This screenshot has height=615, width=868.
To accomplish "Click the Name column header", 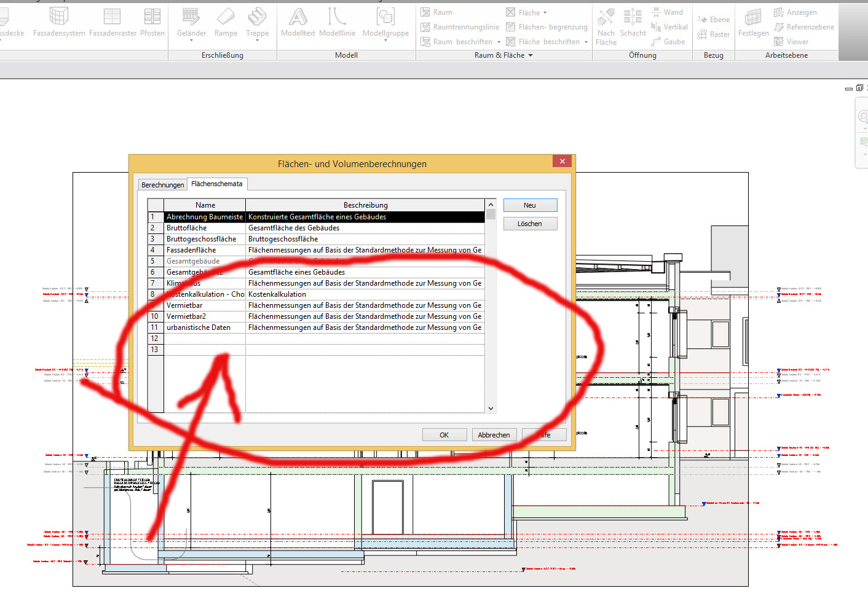I will point(205,205).
